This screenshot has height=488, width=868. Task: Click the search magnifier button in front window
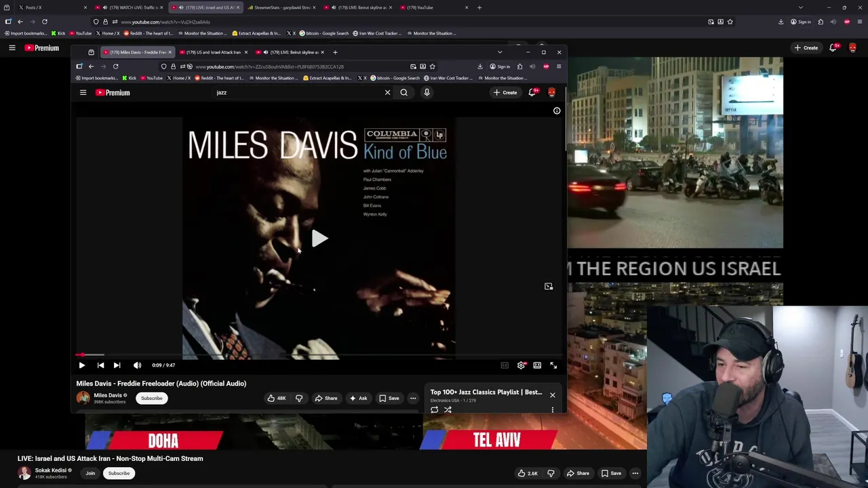403,92
